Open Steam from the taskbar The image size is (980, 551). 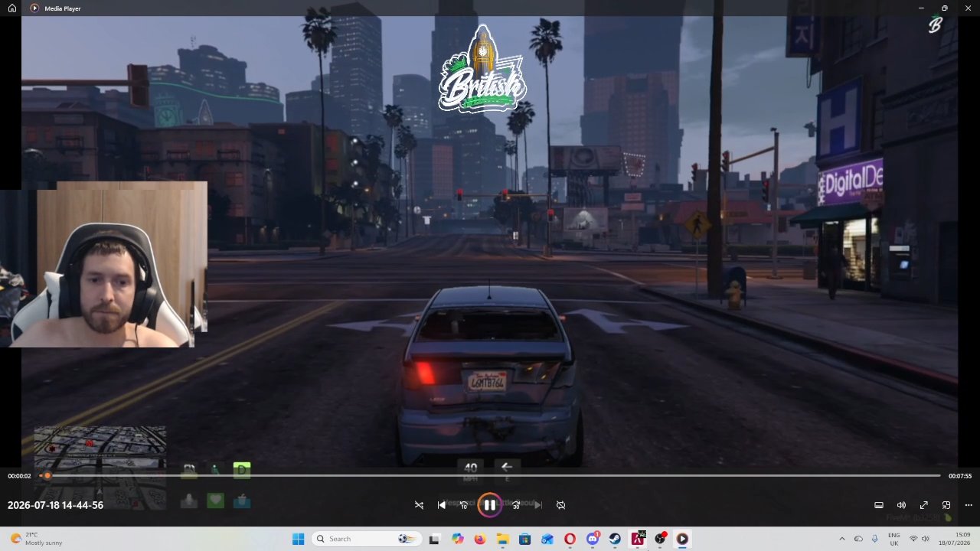pyautogui.click(x=615, y=539)
